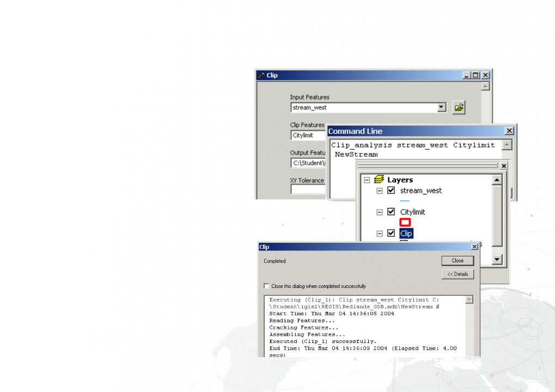This screenshot has height=392, width=555.
Task: Click 'Executed (Clip_1) successfully.' log line
Action: (x=322, y=341)
